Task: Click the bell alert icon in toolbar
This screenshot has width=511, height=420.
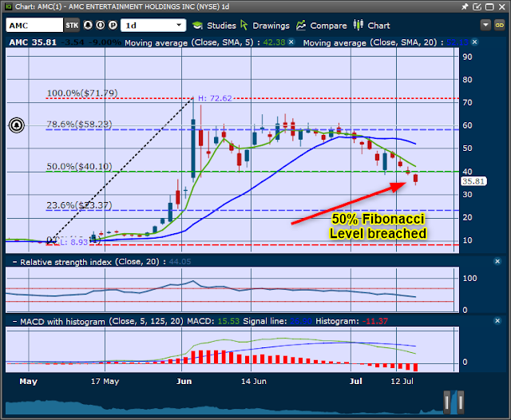Action: (88, 25)
